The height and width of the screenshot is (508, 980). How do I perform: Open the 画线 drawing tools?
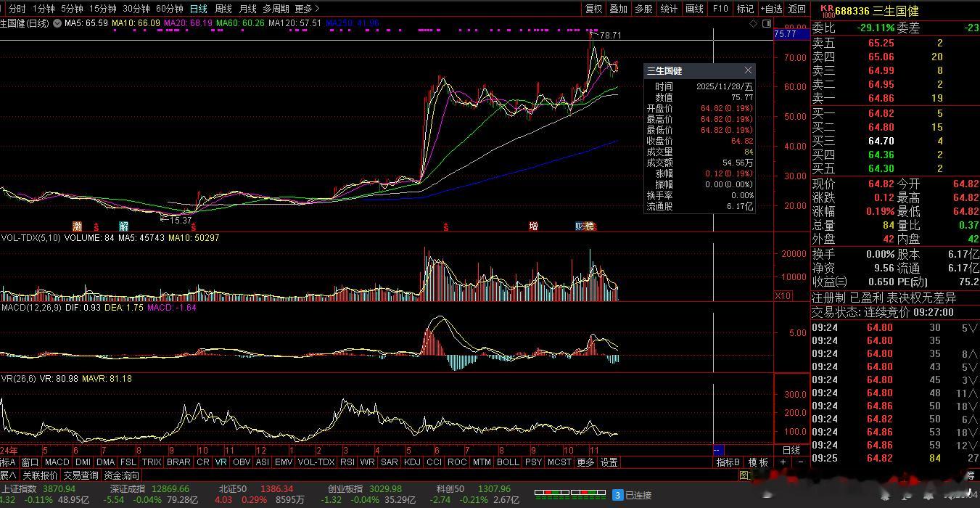[x=694, y=9]
